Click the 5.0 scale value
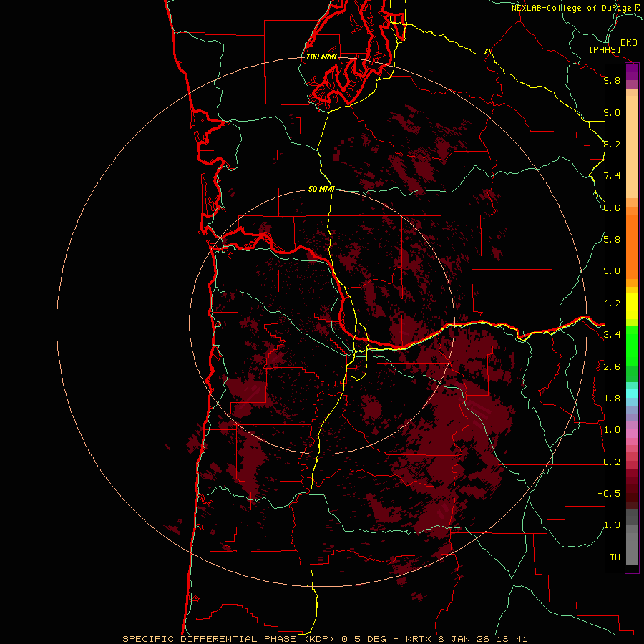 click(612, 271)
